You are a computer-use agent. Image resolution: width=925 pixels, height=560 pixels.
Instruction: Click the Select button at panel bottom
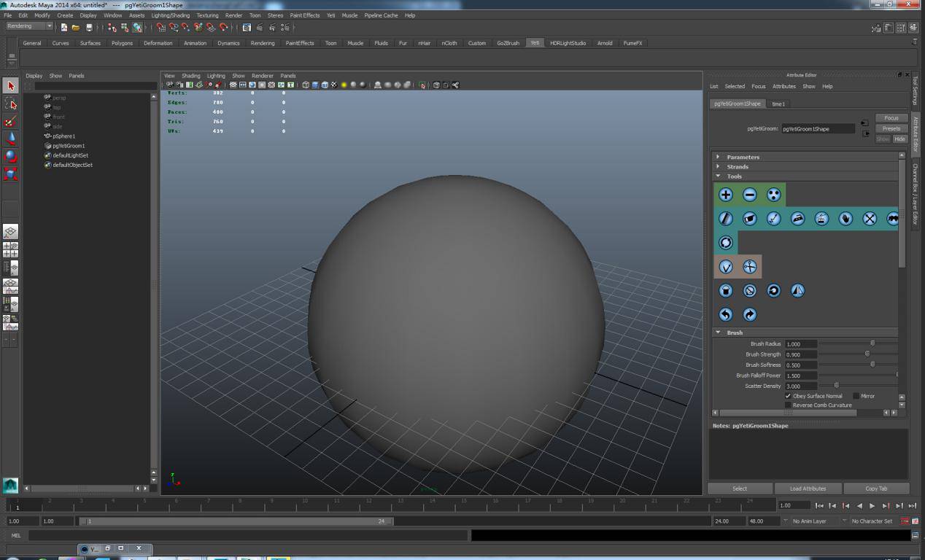point(740,489)
